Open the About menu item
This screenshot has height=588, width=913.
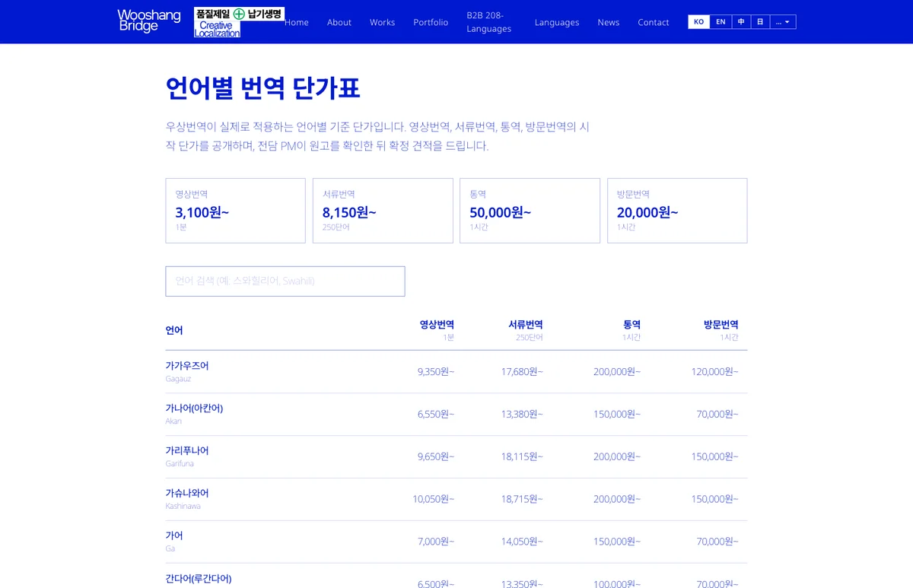(339, 22)
